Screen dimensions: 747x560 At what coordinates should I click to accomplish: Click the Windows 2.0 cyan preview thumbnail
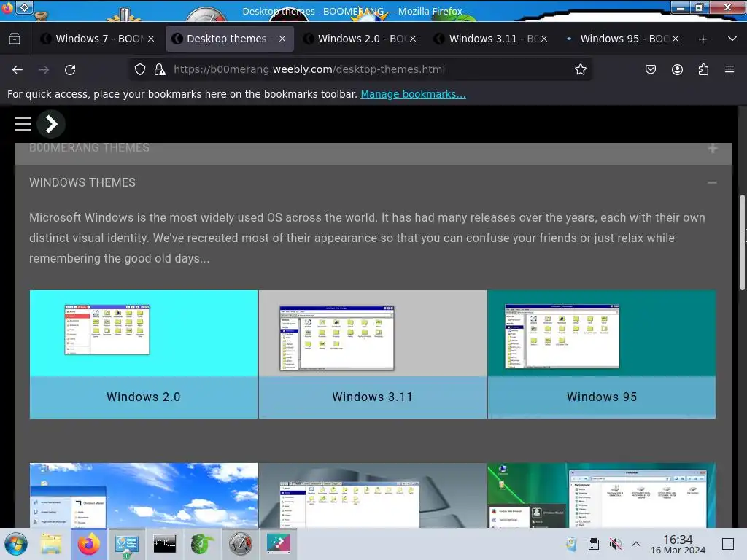(144, 333)
